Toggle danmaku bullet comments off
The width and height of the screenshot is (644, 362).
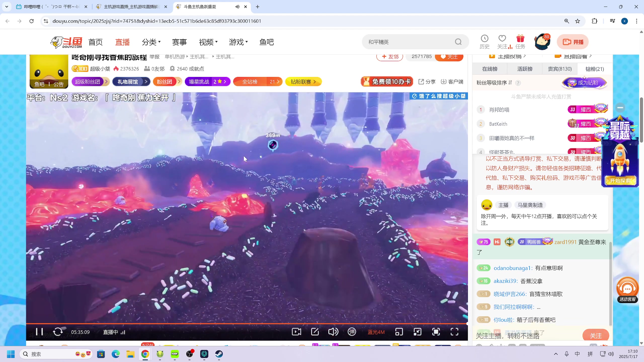[352, 332]
